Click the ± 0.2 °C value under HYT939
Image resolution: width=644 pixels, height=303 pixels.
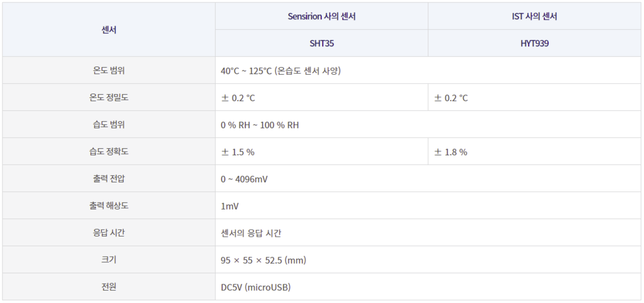click(x=451, y=98)
